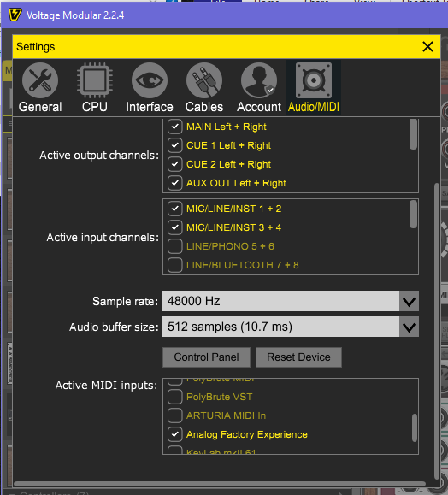Switch to the Interface tab label
The width and height of the screenshot is (448, 495).
pos(150,107)
